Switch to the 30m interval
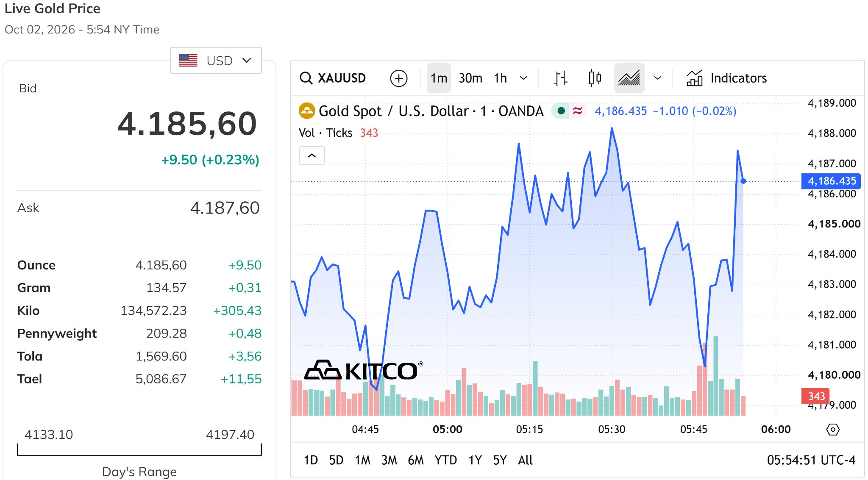Image resolution: width=868 pixels, height=480 pixels. pos(470,78)
